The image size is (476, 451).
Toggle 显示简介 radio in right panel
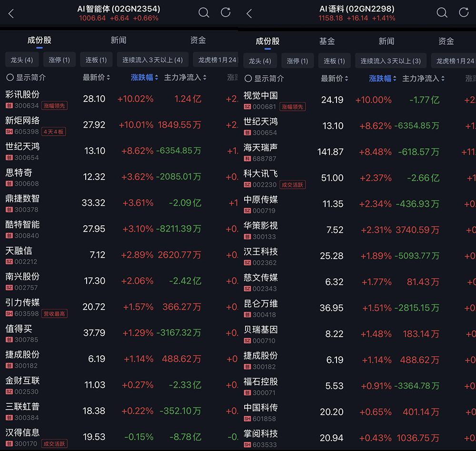[x=248, y=78]
